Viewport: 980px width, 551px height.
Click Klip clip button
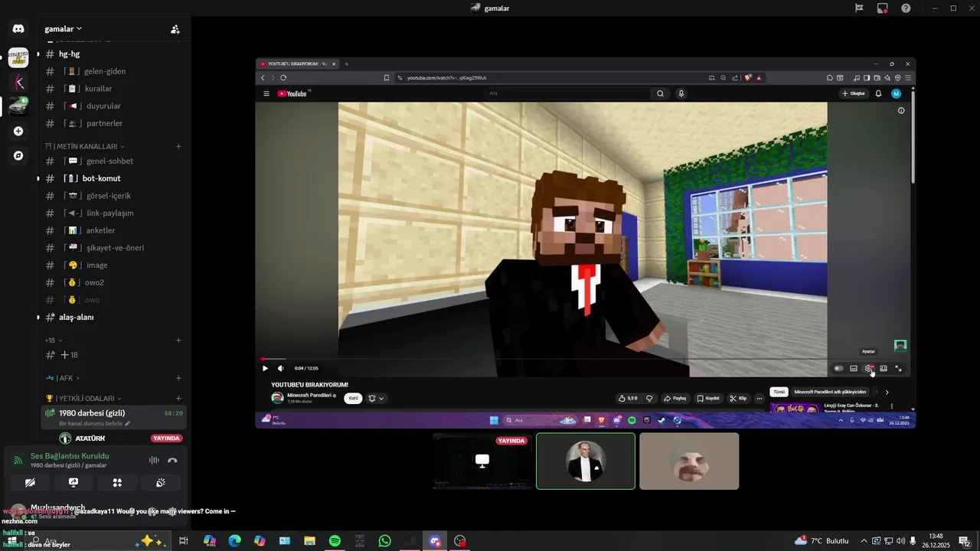738,398
